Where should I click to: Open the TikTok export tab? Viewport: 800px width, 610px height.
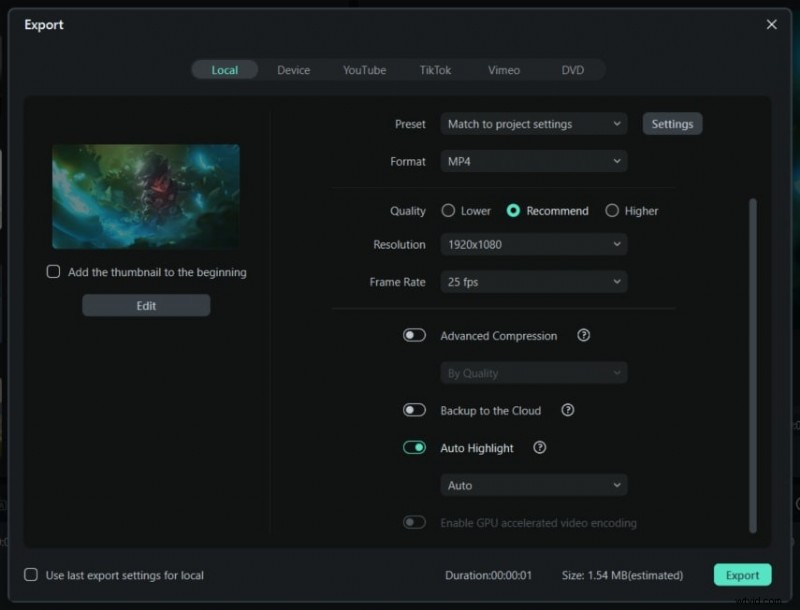click(435, 69)
